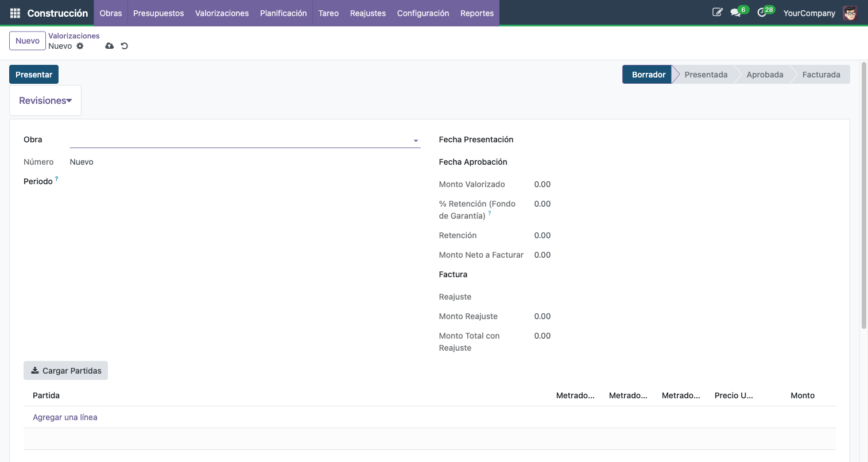Switch company via YourCompany selector
This screenshot has width=868, height=462.
tap(809, 13)
